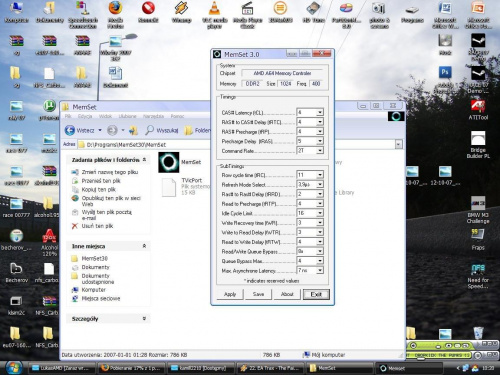Open the Explorer address bar dropdown
Image resolution: width=500 pixels, height=375 pixels.
[398, 144]
